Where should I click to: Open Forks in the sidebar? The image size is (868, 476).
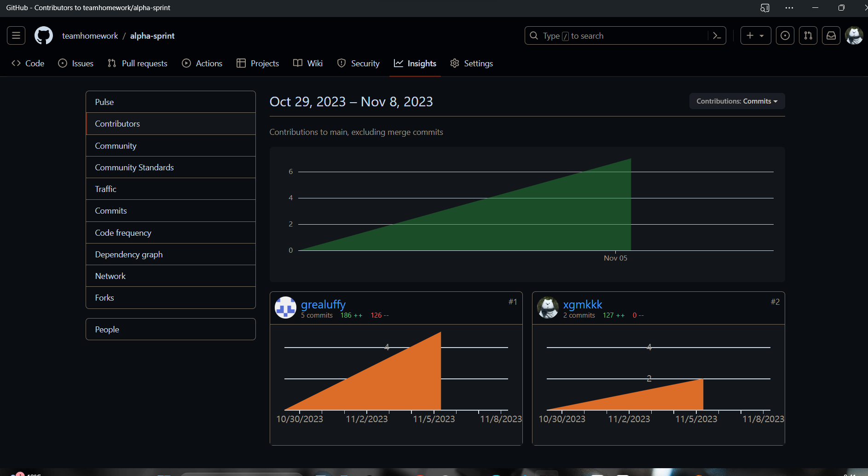point(171,298)
